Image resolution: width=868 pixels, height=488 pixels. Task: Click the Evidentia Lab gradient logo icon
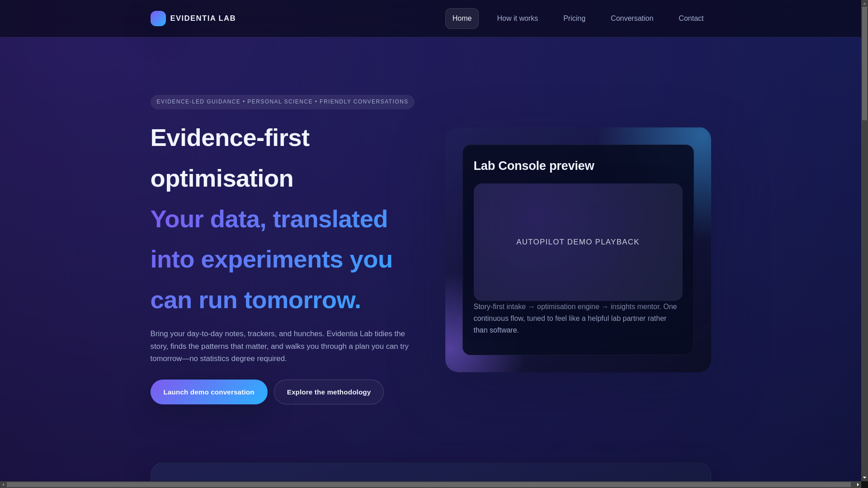pos(158,19)
